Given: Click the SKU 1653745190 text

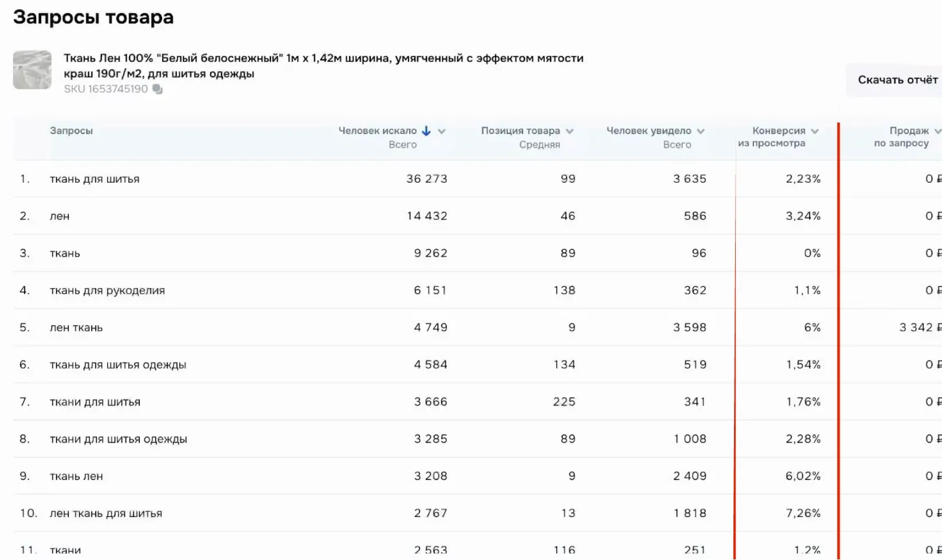Looking at the screenshot, I should pyautogui.click(x=106, y=89).
